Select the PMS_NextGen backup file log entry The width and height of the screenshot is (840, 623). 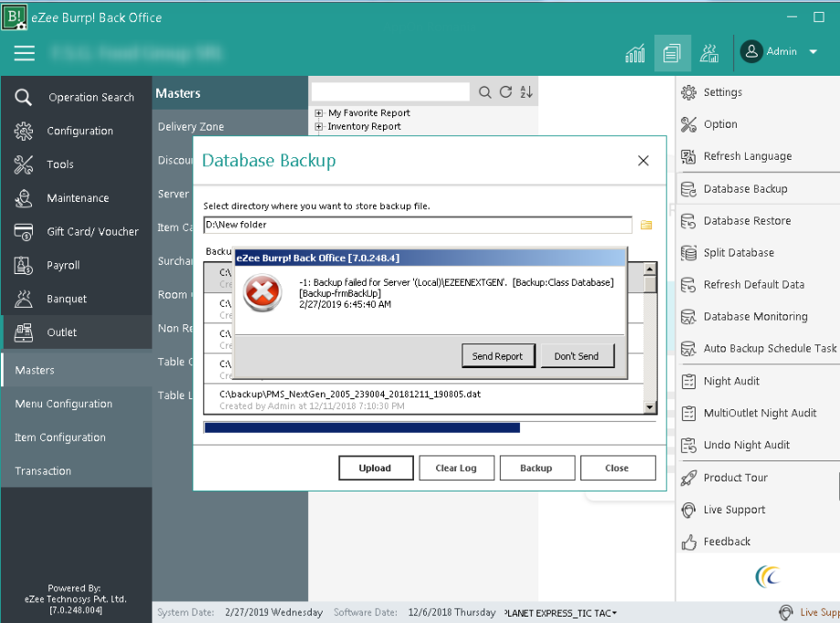423,399
